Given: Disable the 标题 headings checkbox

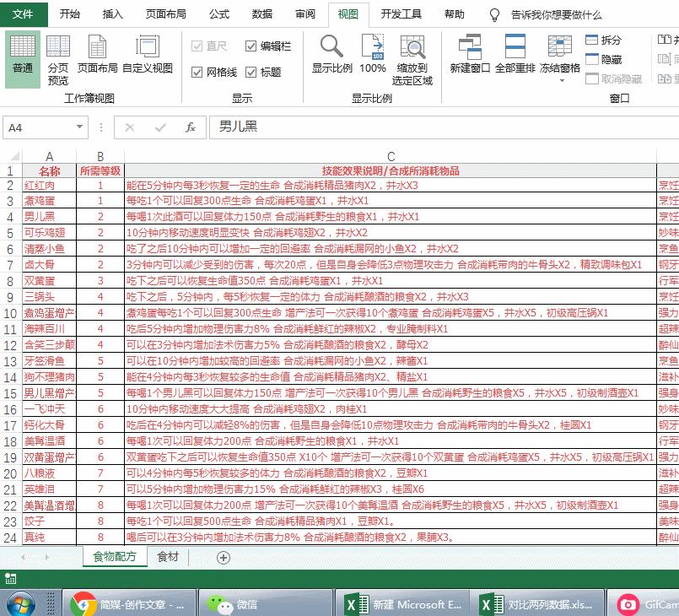Looking at the screenshot, I should [x=251, y=72].
